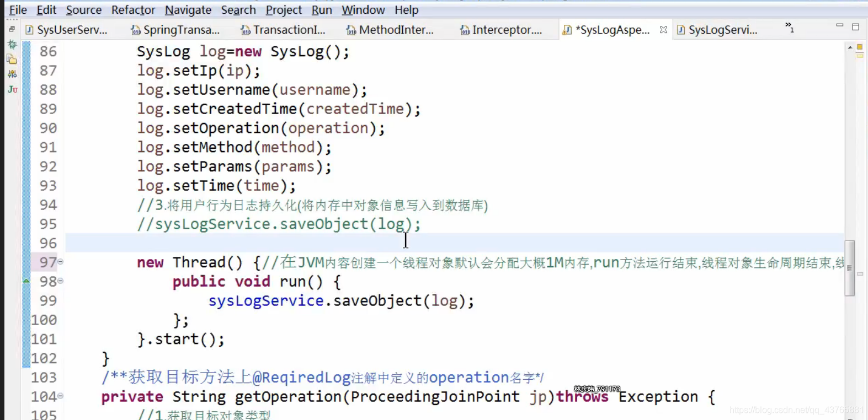Minimize the editor area
868x420 pixels.
[x=839, y=25]
